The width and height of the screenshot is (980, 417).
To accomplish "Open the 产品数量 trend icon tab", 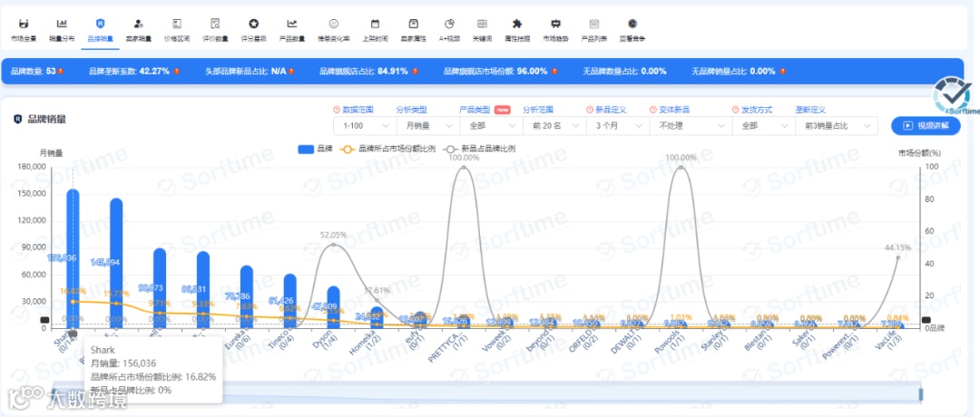I will (x=292, y=30).
